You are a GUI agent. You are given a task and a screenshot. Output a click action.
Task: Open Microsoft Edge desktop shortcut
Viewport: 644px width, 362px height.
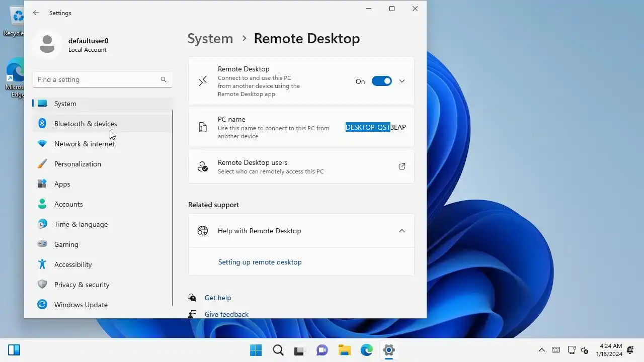coord(15,78)
